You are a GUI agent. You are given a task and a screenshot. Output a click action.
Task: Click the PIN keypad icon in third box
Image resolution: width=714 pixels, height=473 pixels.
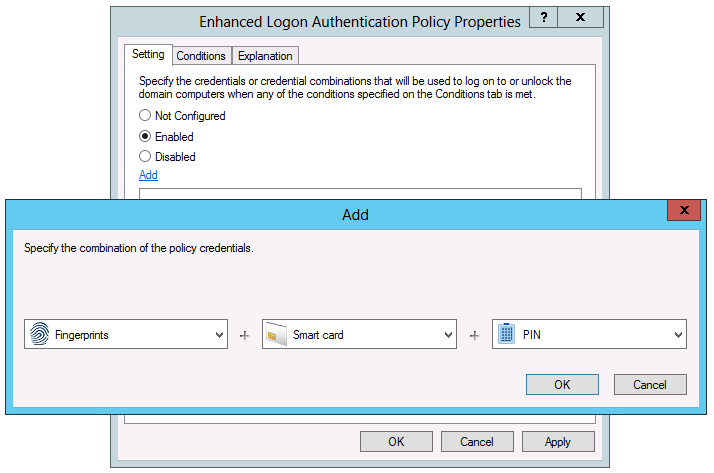click(x=506, y=335)
